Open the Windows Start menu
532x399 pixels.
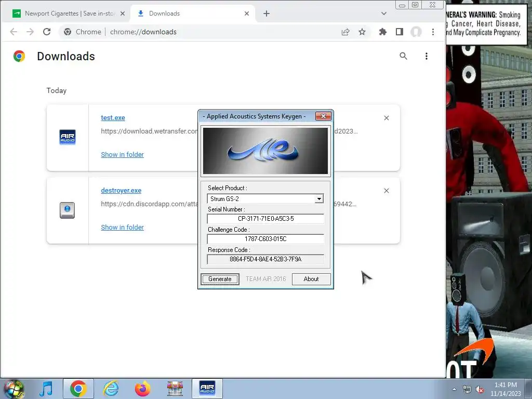click(14, 389)
